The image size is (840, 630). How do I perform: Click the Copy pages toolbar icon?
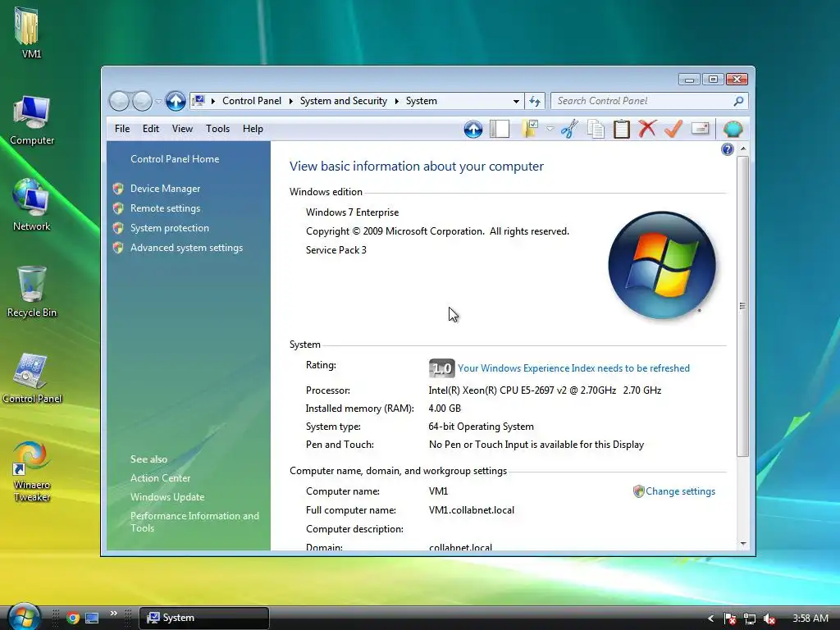(596, 129)
